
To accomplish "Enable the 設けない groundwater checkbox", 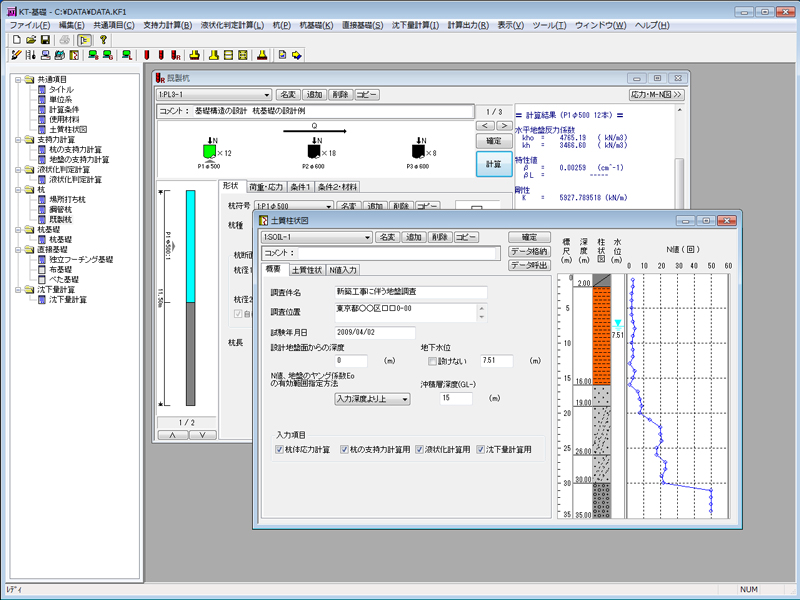I will click(x=432, y=361).
